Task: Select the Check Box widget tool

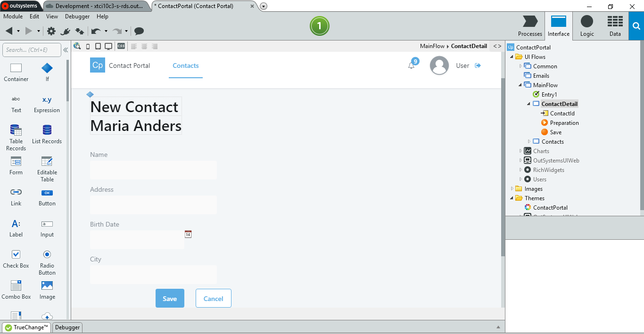Action: tap(16, 259)
